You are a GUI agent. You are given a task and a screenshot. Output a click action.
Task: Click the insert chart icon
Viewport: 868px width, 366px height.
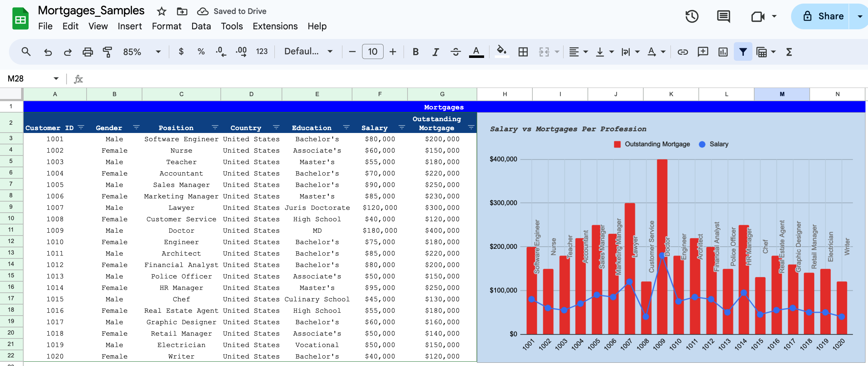coord(723,52)
